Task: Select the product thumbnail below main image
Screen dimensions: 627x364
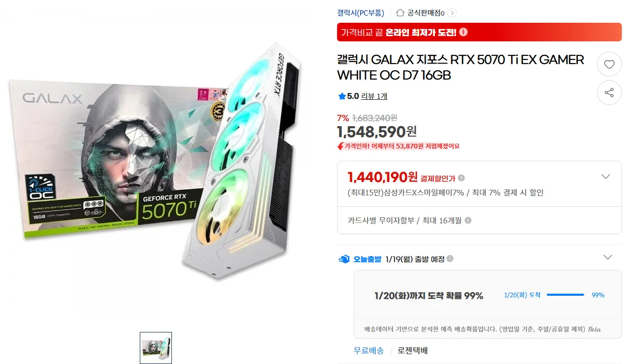Action: click(x=156, y=348)
